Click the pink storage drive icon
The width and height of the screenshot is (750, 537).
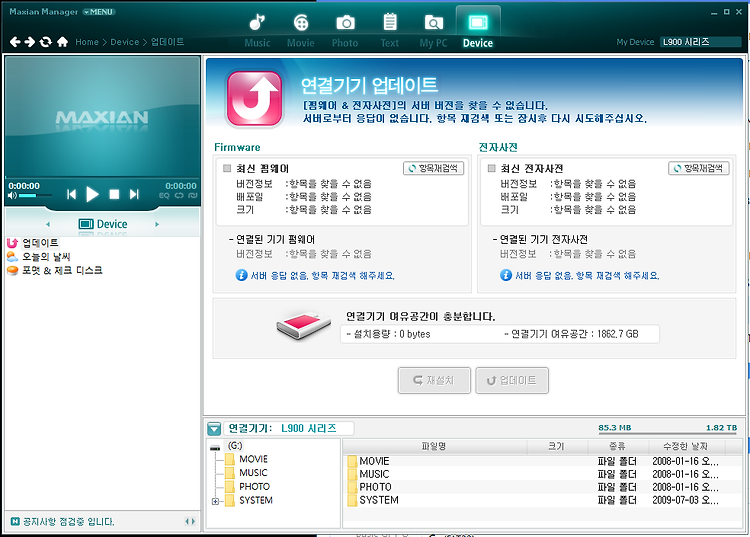(304, 325)
